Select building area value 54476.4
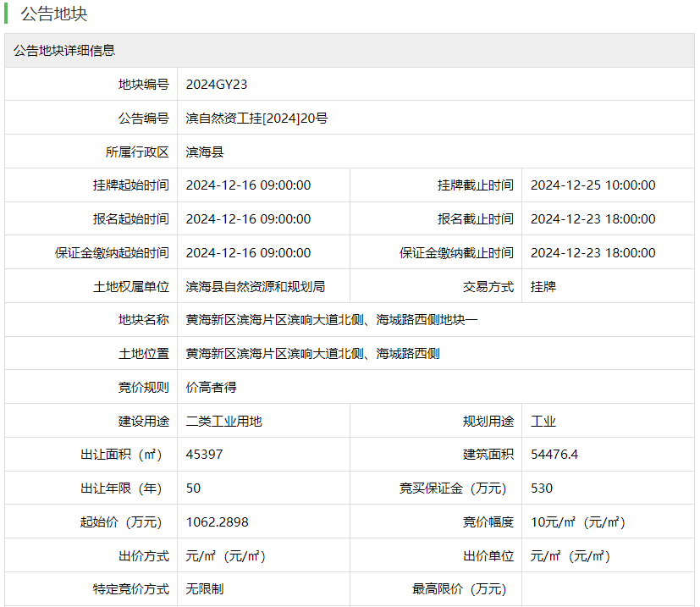The image size is (700, 607). pos(554,455)
